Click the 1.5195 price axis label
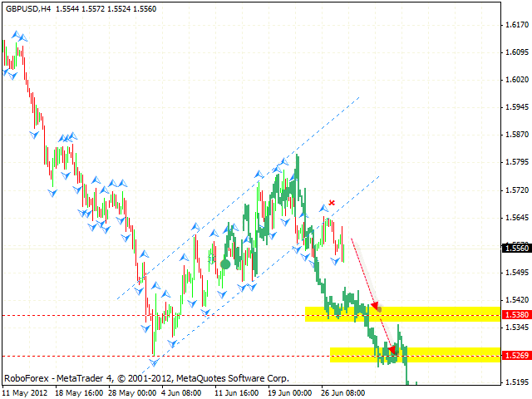532x399 pixels. pyautogui.click(x=517, y=382)
